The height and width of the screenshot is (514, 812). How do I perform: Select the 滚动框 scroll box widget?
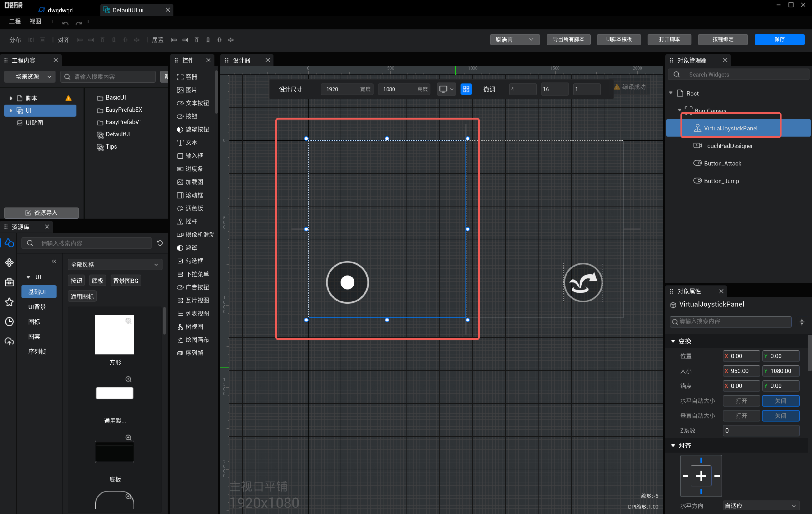coord(190,195)
